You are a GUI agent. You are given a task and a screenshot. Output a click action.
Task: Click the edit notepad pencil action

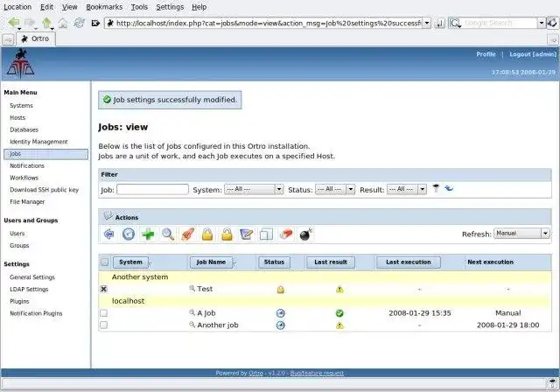click(x=247, y=234)
